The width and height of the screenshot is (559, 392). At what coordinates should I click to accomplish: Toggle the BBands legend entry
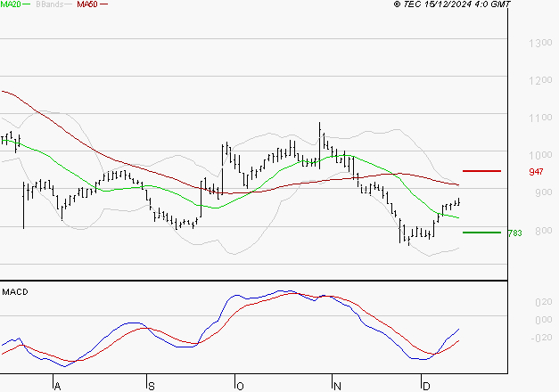(48, 4)
